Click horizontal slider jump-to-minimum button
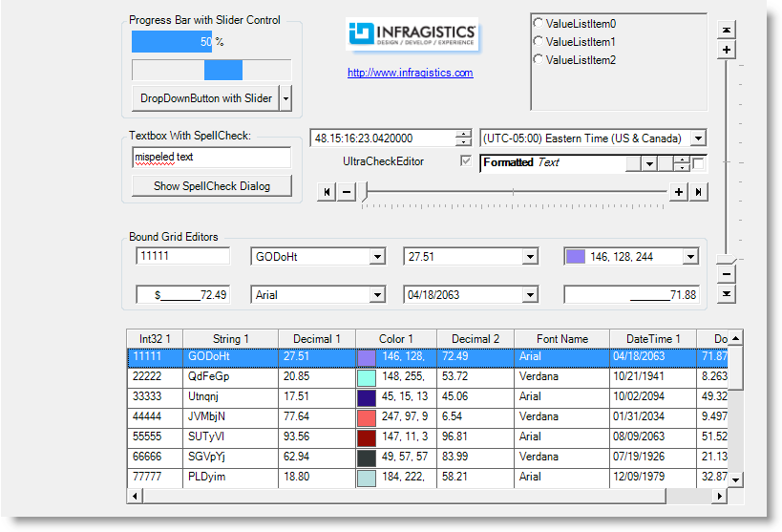 click(x=327, y=192)
